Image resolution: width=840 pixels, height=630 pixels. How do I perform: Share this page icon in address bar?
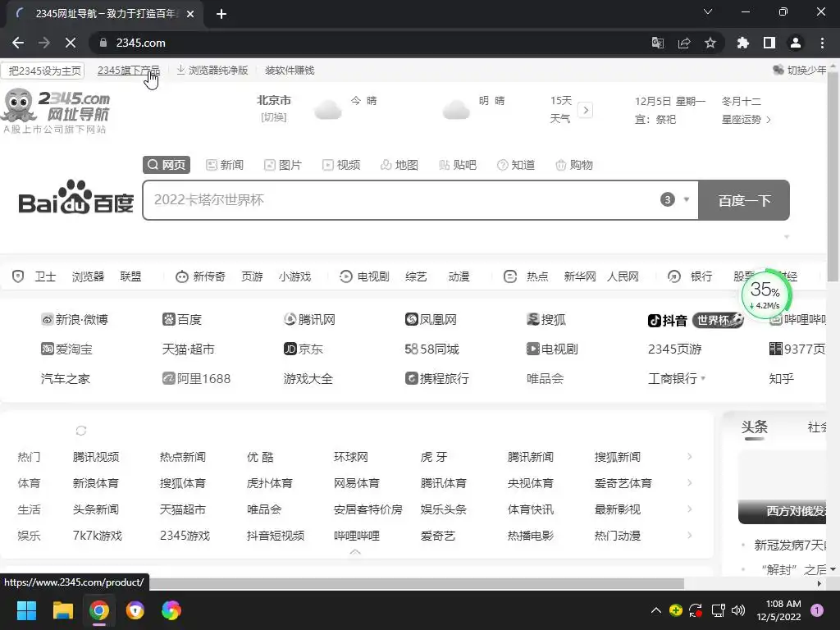pos(684,43)
